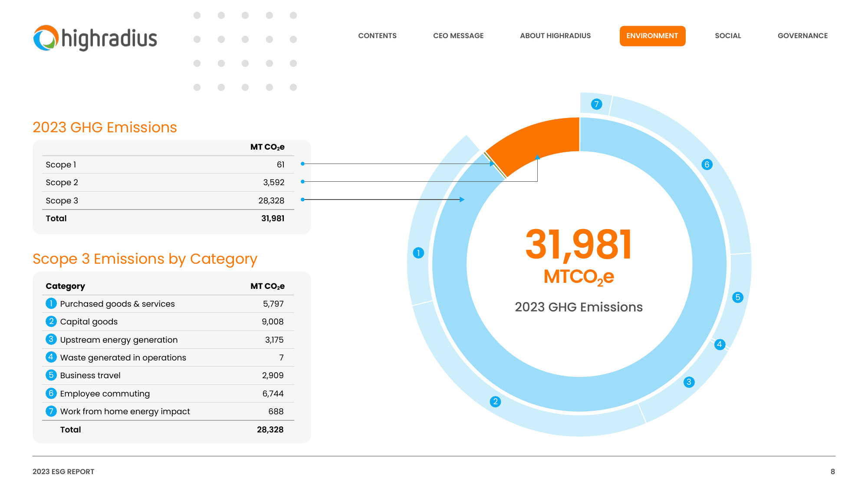The image size is (868, 488).
Task: Open the Governance nav link
Action: tap(802, 36)
